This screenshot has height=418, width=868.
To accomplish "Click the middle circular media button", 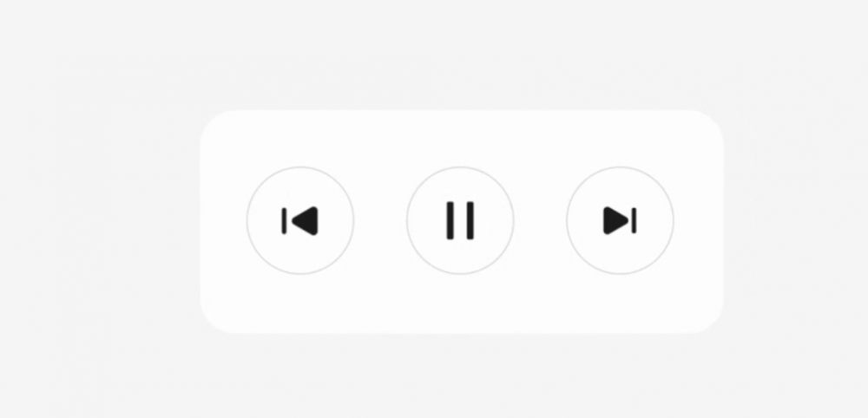I will [x=460, y=220].
